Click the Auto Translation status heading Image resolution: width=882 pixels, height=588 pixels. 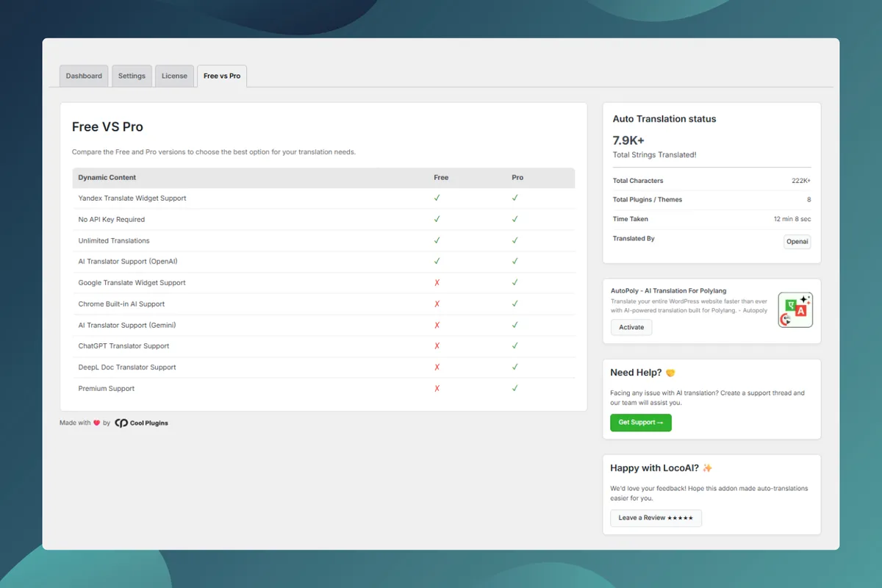click(x=664, y=118)
